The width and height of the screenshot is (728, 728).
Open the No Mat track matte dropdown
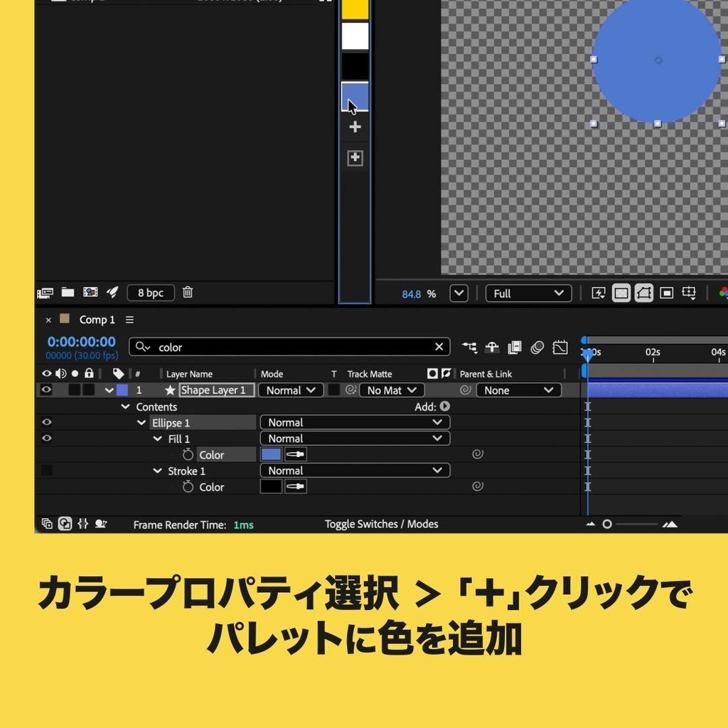pyautogui.click(x=391, y=390)
